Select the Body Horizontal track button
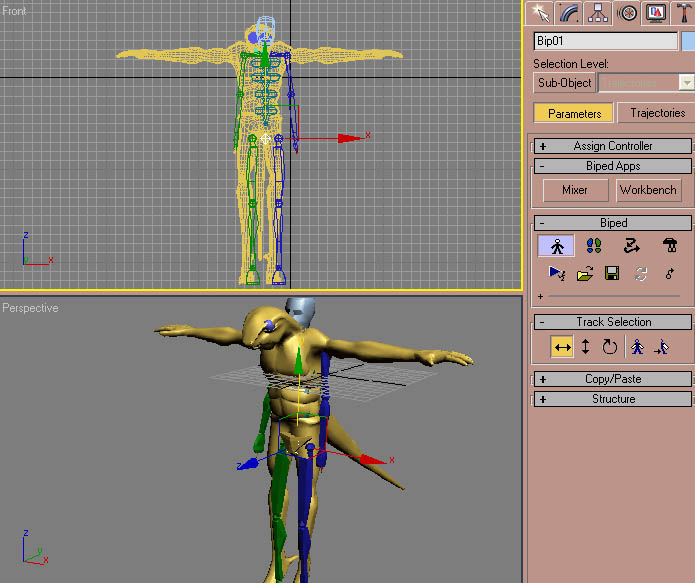695x583 pixels. point(562,347)
